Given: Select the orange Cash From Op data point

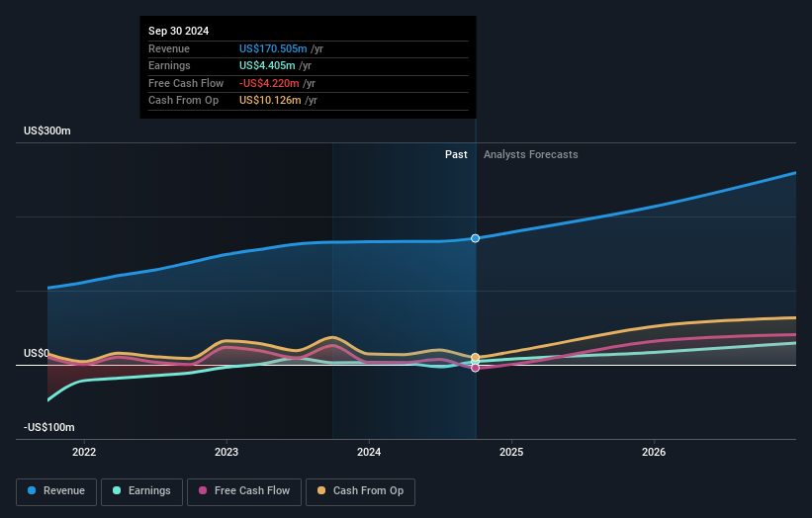Looking at the screenshot, I should (x=475, y=358).
